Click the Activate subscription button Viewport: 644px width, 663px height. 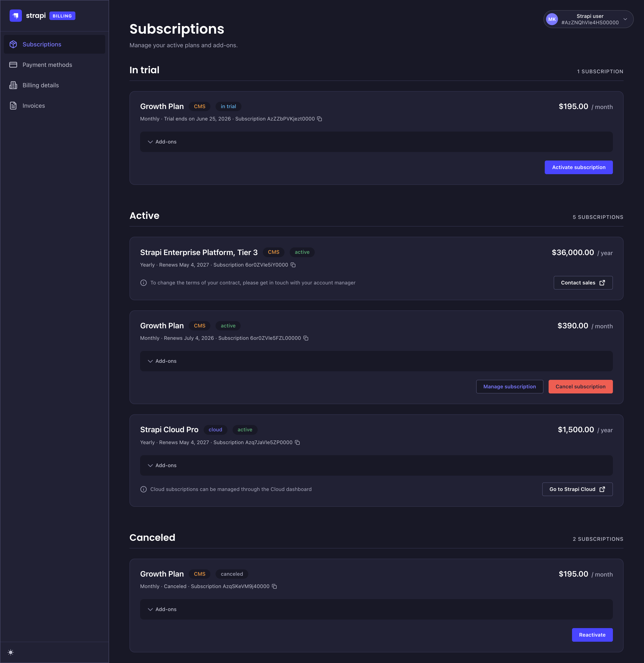[x=579, y=167]
